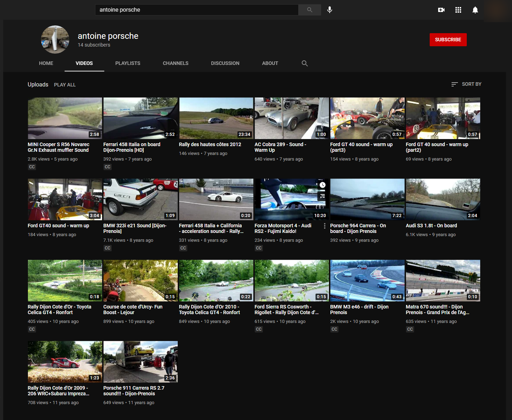
Task: Click CC badge under Ford Sierra RS Cosworth video
Action: tap(259, 329)
